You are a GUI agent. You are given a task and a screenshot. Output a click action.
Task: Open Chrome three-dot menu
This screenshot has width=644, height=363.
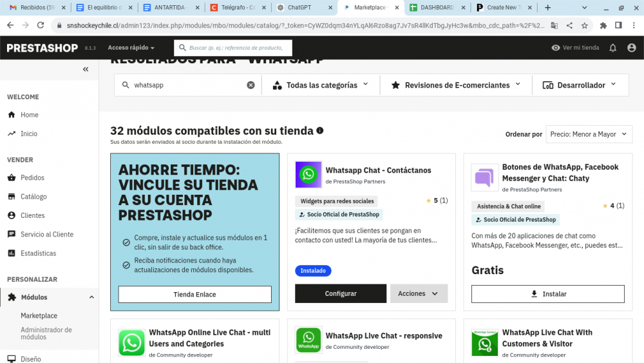coord(634,26)
